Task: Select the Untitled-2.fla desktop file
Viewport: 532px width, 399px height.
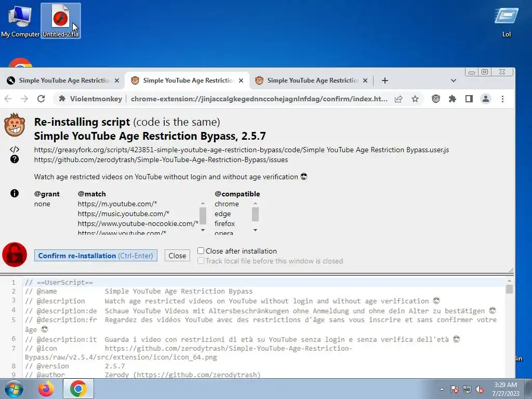Action: coord(60,21)
